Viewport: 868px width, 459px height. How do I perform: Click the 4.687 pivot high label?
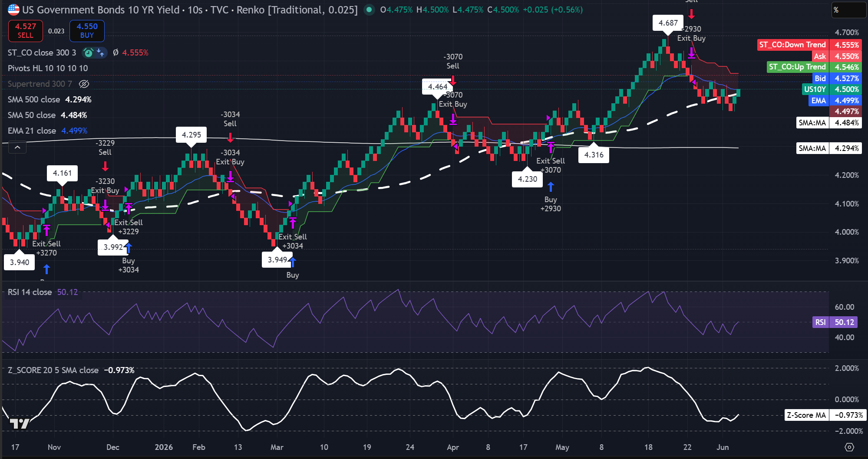668,23
